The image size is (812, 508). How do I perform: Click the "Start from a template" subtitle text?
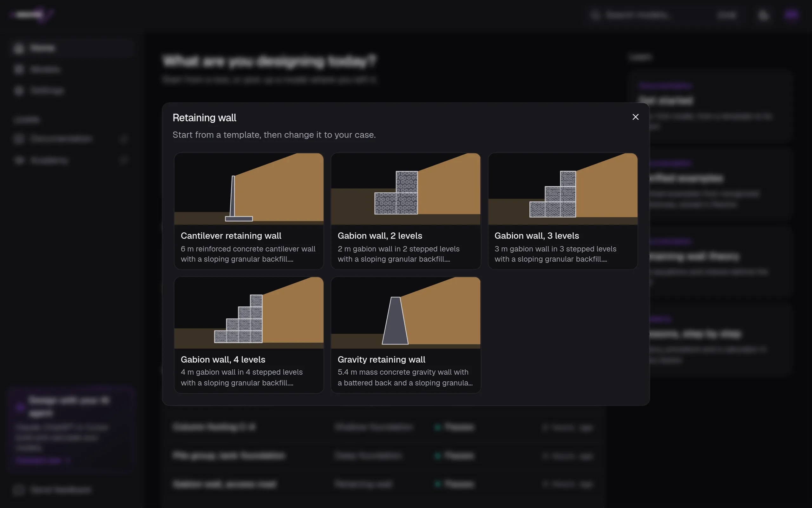pyautogui.click(x=274, y=135)
